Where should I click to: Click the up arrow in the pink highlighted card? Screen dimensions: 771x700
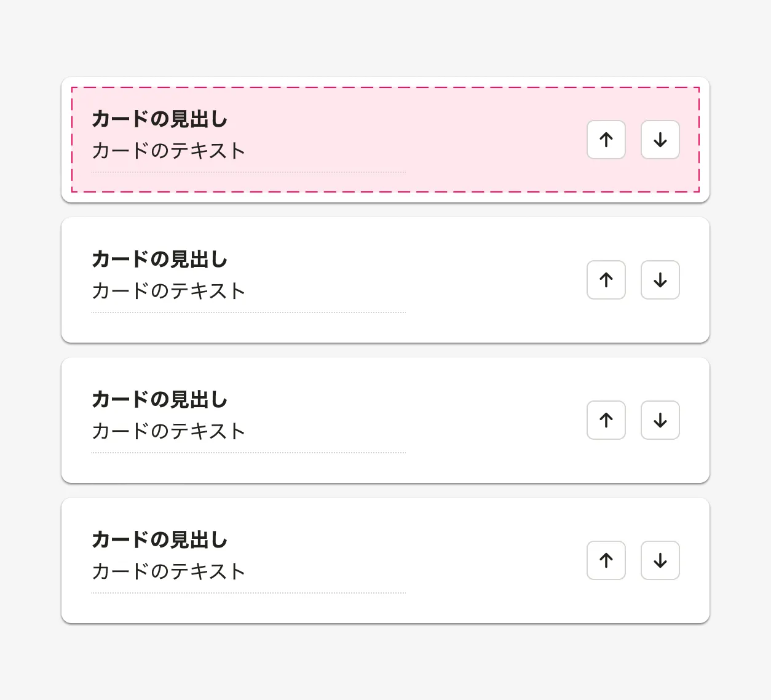click(606, 140)
